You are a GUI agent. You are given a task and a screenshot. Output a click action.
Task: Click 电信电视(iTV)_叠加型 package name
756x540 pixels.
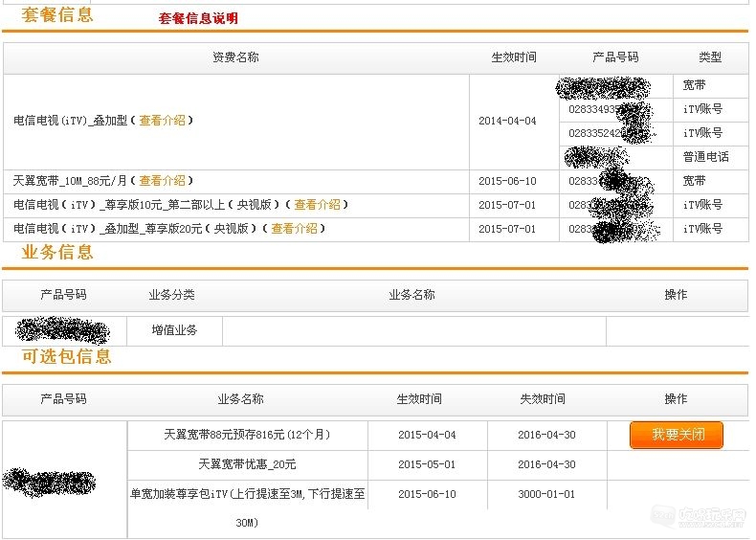[71, 121]
